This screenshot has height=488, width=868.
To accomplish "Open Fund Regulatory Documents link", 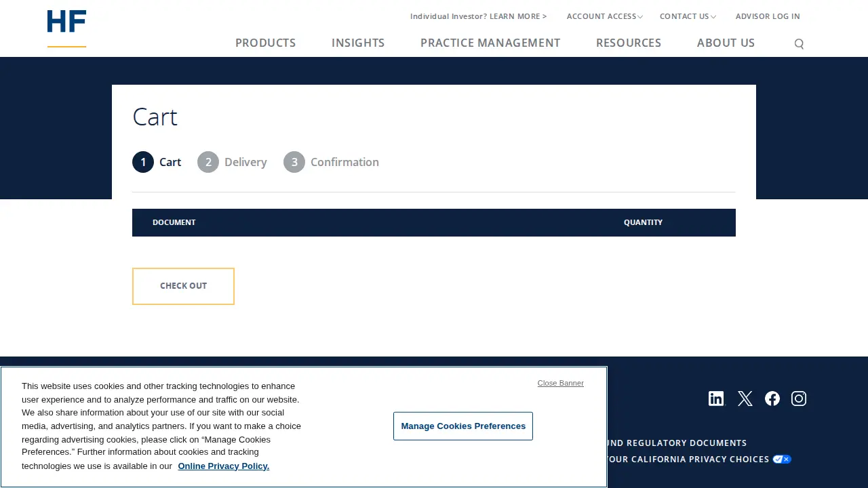I will (676, 443).
